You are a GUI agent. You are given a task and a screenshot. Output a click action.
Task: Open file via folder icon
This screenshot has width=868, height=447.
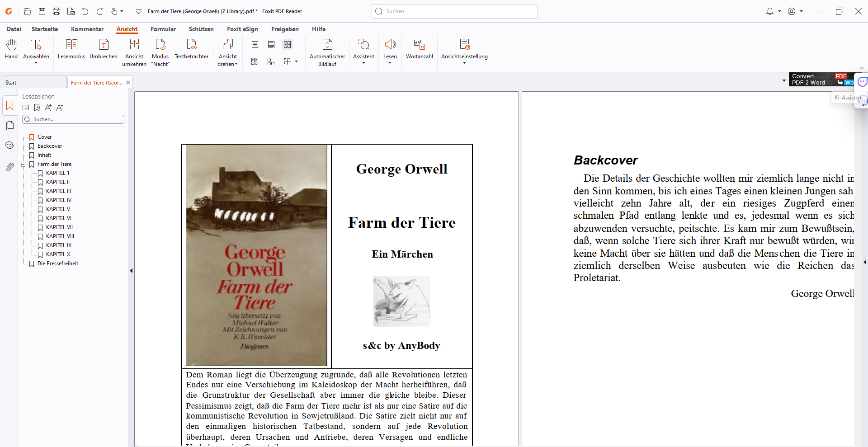tap(28, 11)
